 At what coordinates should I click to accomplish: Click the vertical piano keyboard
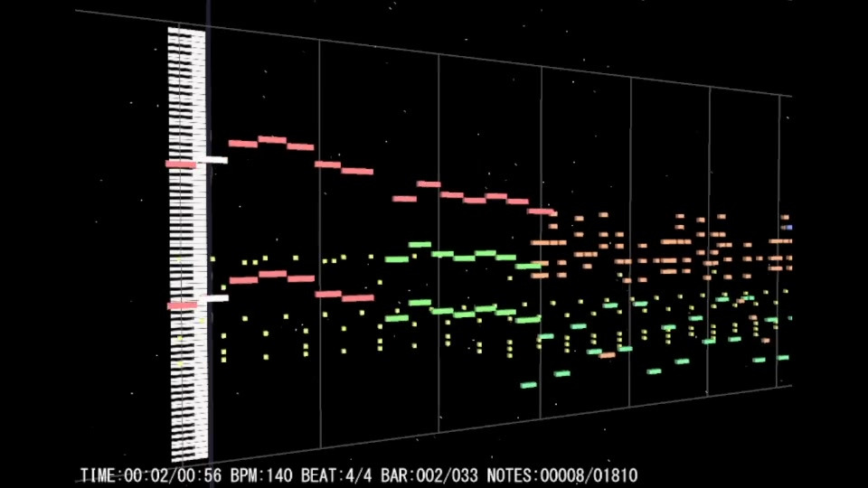click(x=188, y=244)
